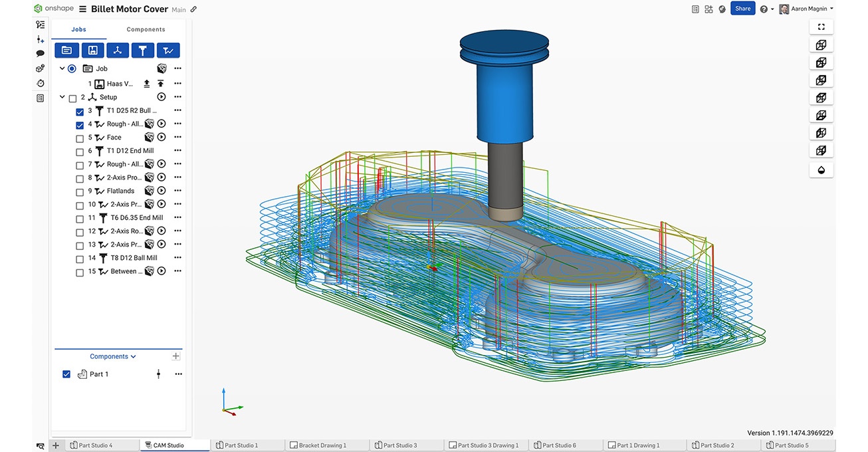Screen dimensions: 868x452
Task: Check the T8 D12 Ball Mill checkbox
Action: (80, 259)
